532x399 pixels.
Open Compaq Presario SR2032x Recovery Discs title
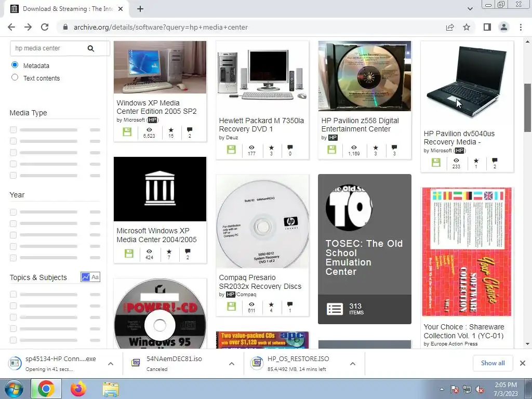pyautogui.click(x=260, y=282)
